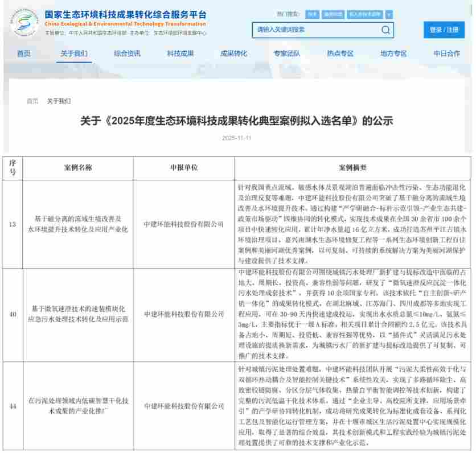Open the 中日合作 navigation item
This screenshot has width=476, height=453.
(x=446, y=53)
